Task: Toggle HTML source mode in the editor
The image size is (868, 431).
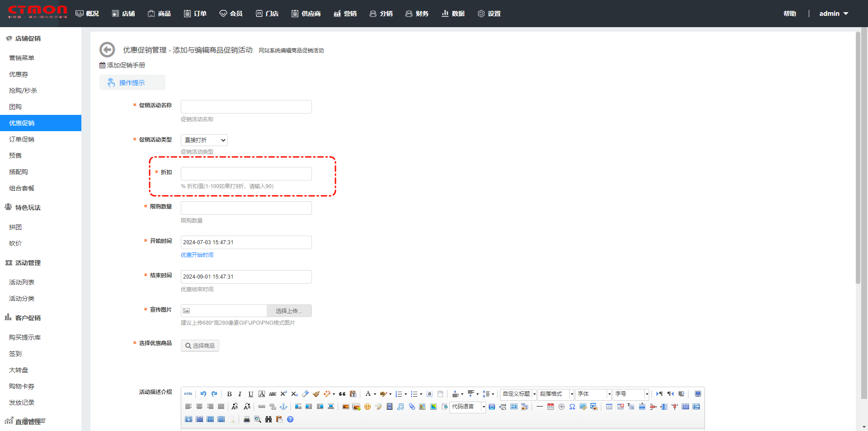Action: click(x=189, y=394)
